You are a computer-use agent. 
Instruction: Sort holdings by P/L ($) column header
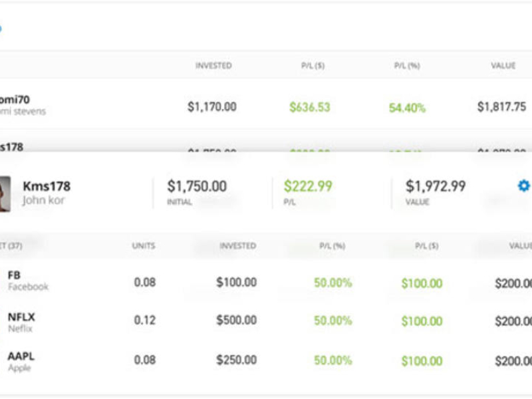coord(428,245)
